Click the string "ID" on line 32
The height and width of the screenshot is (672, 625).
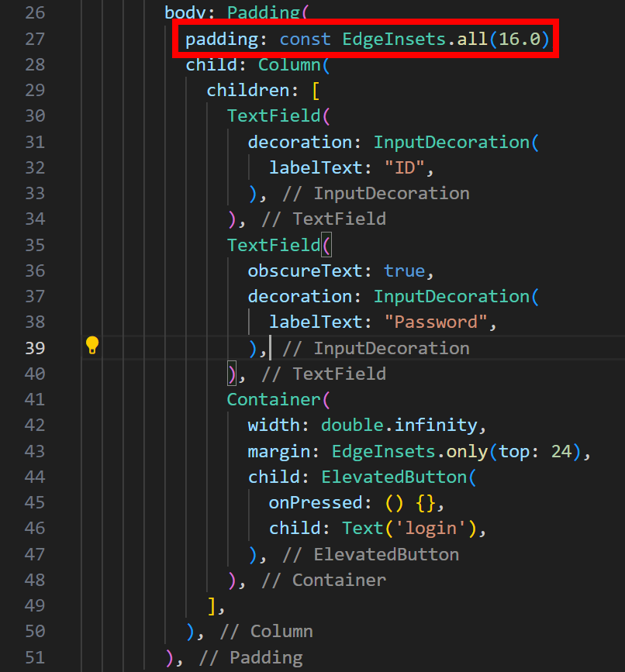click(404, 168)
